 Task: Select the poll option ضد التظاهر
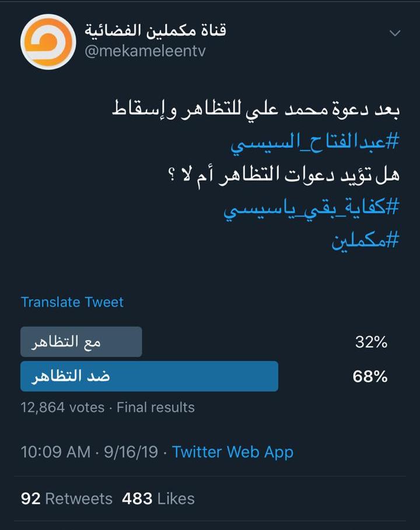coord(149,376)
